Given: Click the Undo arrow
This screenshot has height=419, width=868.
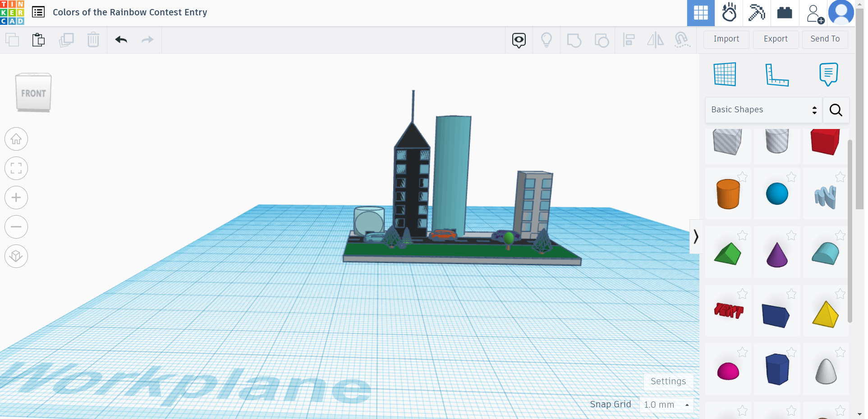Looking at the screenshot, I should click(120, 40).
